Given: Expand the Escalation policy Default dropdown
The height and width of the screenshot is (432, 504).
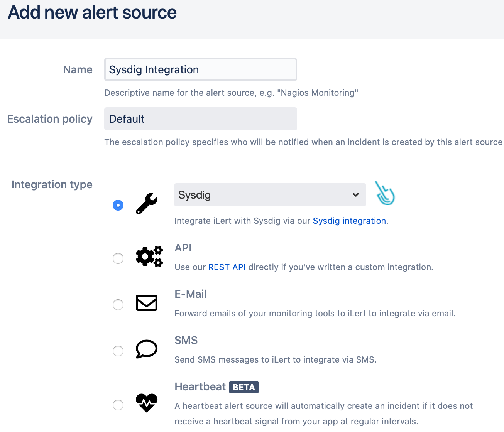Looking at the screenshot, I should click(x=200, y=119).
